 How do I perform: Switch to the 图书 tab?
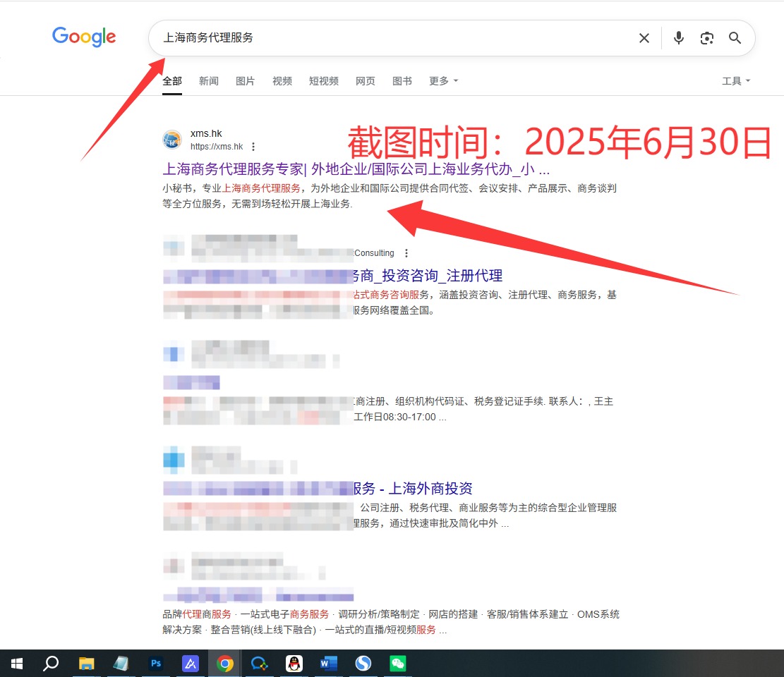tap(402, 81)
